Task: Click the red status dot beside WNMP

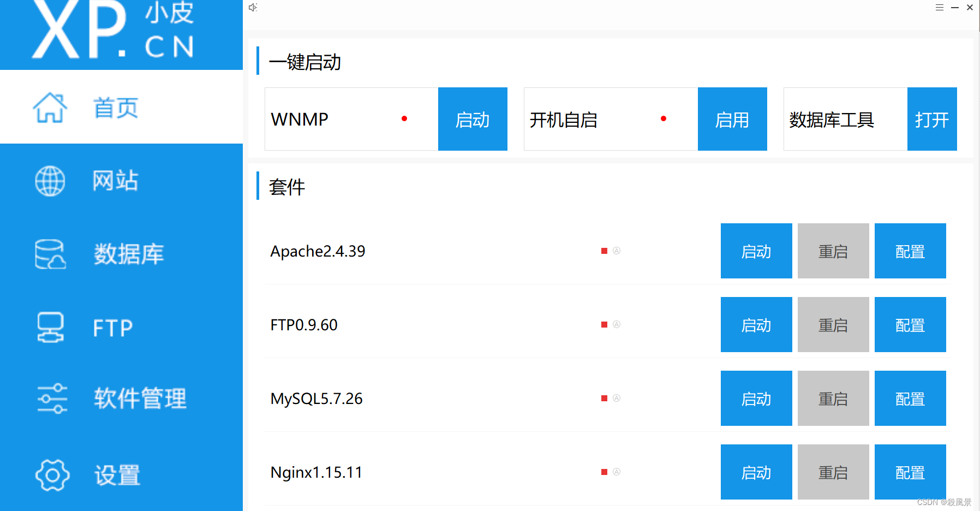Action: [x=404, y=118]
